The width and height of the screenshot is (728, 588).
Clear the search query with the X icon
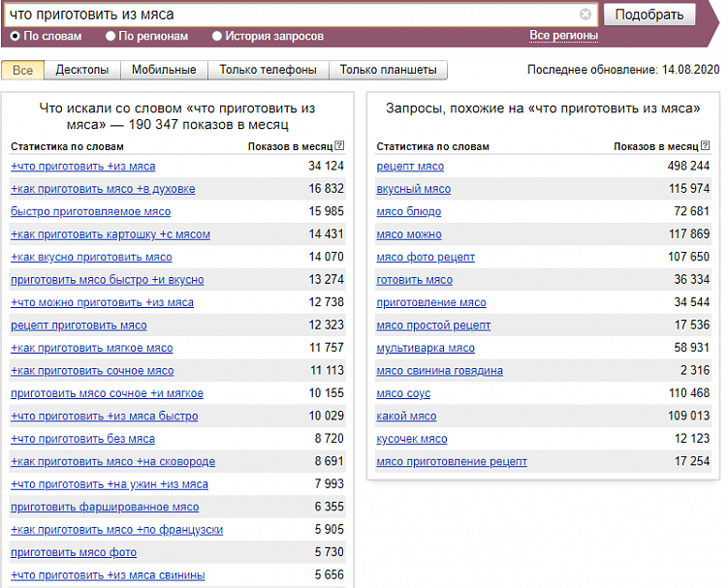click(586, 15)
